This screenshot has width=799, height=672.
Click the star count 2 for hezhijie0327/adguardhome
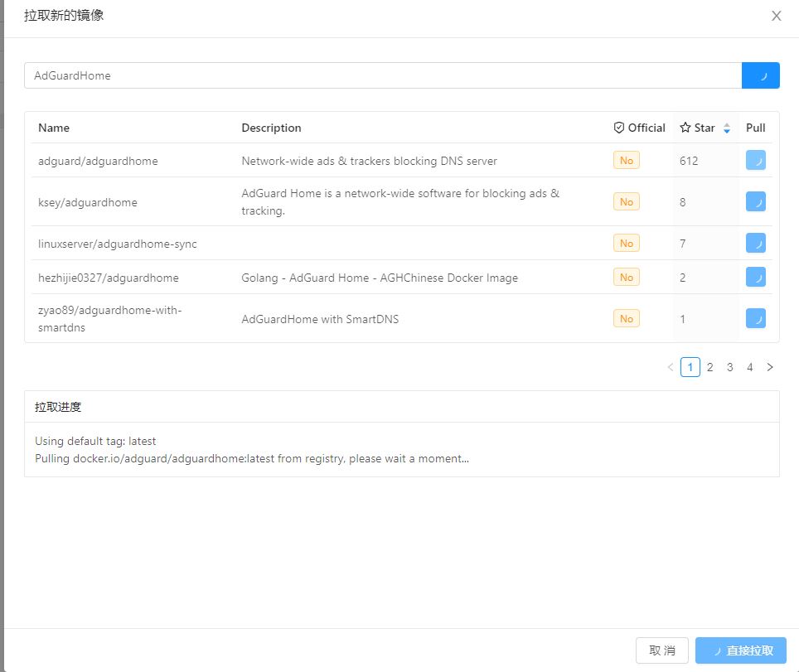(683, 278)
